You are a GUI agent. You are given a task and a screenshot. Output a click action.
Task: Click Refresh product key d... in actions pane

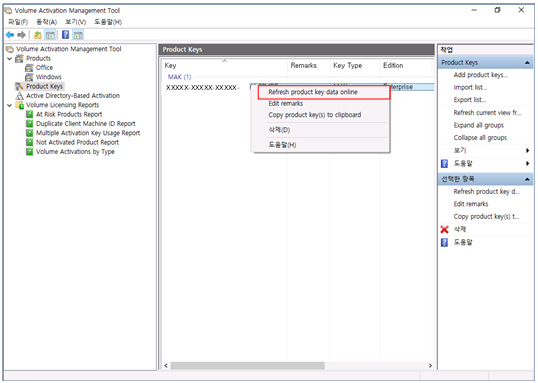[x=487, y=192]
